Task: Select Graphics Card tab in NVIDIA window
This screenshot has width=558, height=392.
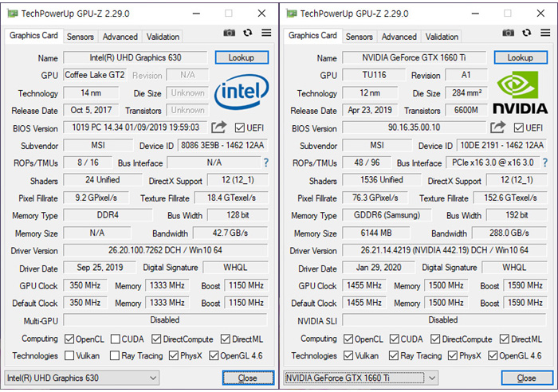Action: [312, 36]
